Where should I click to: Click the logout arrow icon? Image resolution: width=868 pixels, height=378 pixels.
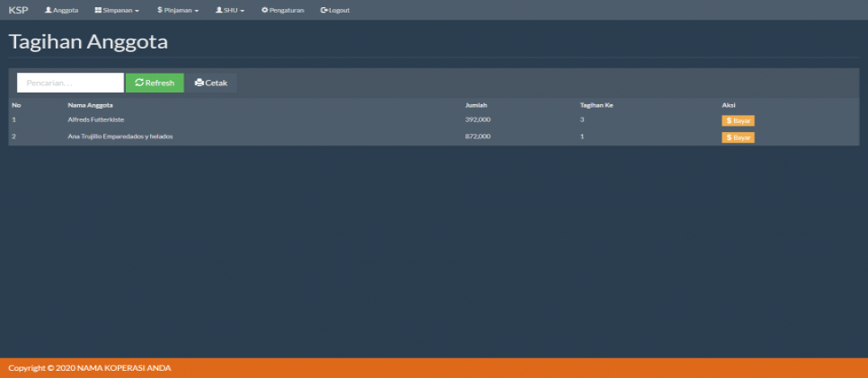coord(324,10)
